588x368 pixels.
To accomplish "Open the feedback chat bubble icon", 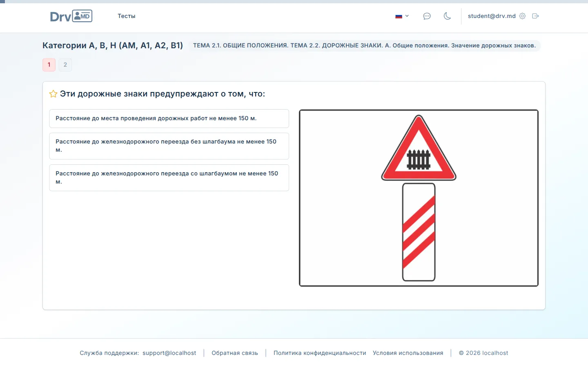I will click(427, 16).
